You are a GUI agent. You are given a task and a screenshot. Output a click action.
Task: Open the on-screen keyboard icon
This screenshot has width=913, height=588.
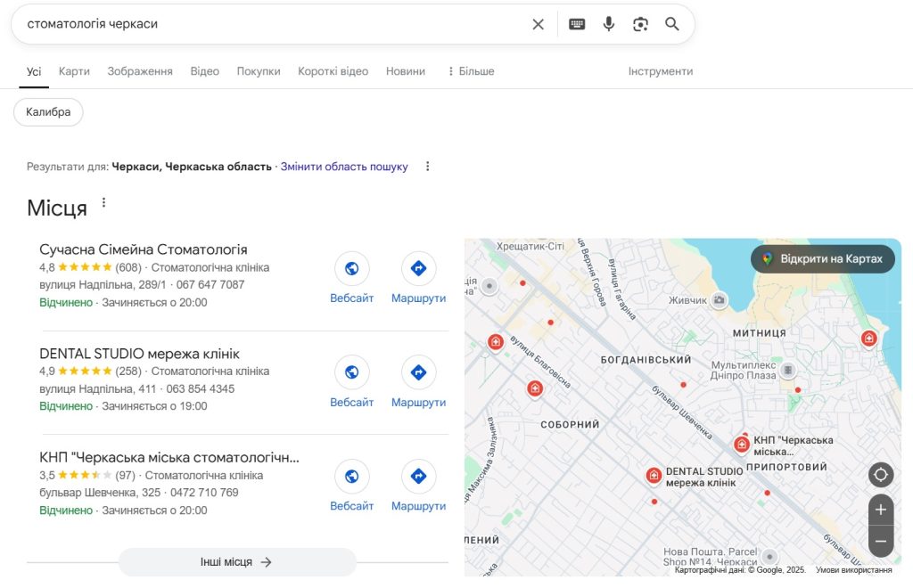pos(577,24)
